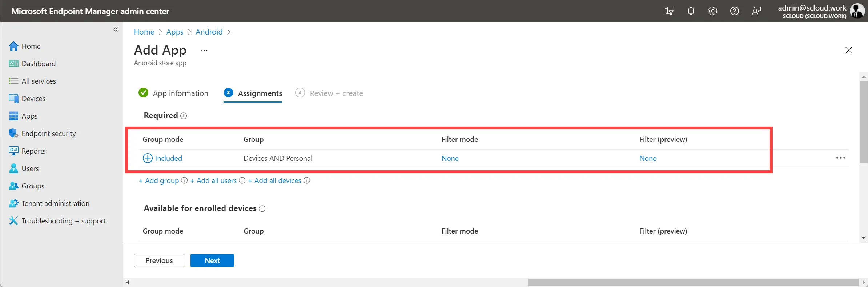The height and width of the screenshot is (287, 868).
Task: Show info icon beside Add all devices
Action: coord(307,180)
